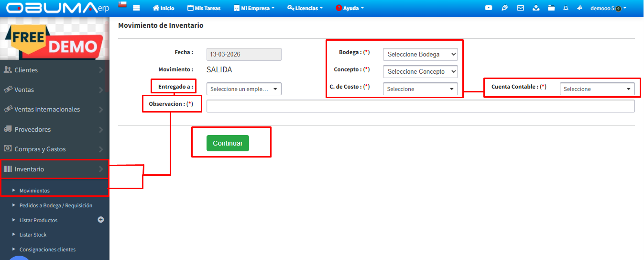
Task: Click the download tray icon
Action: 535,8
